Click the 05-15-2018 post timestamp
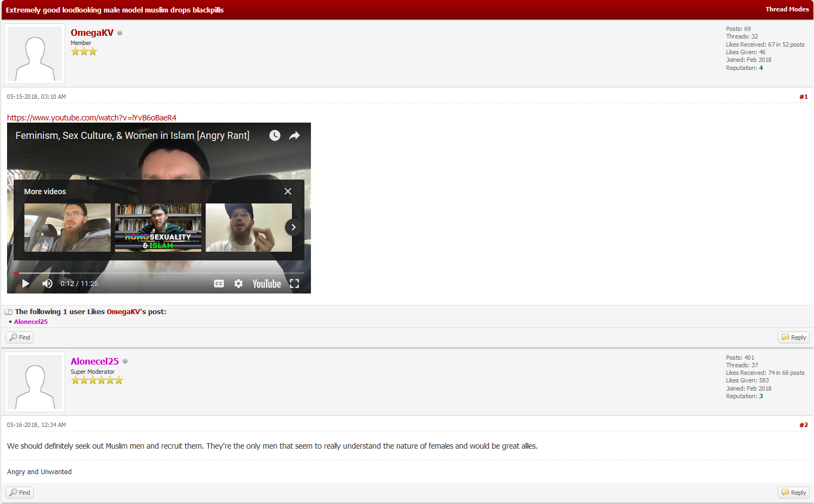Image resolution: width=814 pixels, height=504 pixels. [x=36, y=97]
